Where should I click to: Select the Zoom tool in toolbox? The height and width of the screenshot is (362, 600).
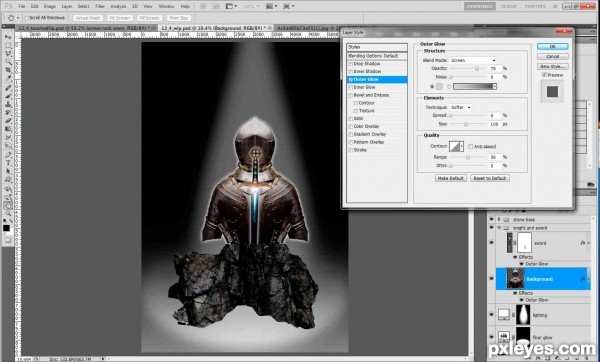8,214
